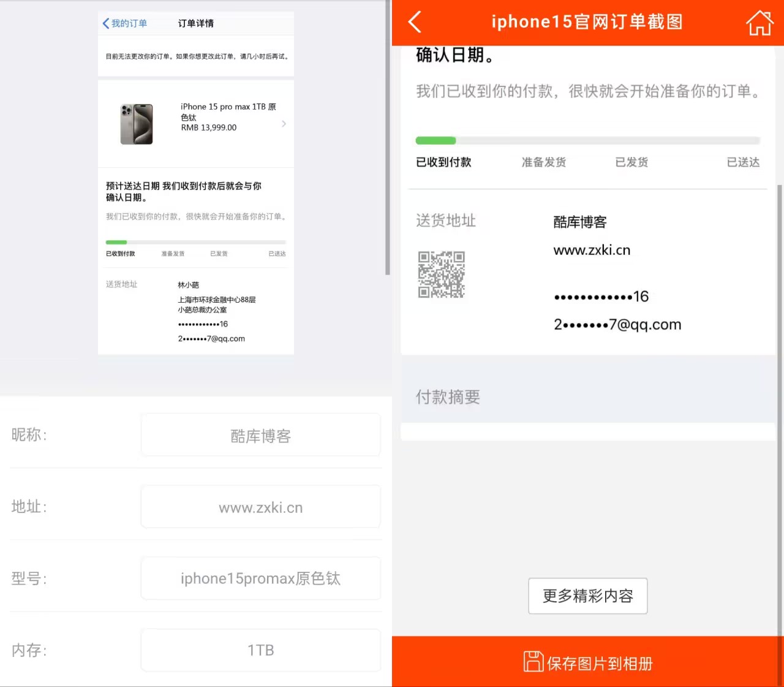
Task: Tap the home icon in the orange header
Action: point(759,22)
